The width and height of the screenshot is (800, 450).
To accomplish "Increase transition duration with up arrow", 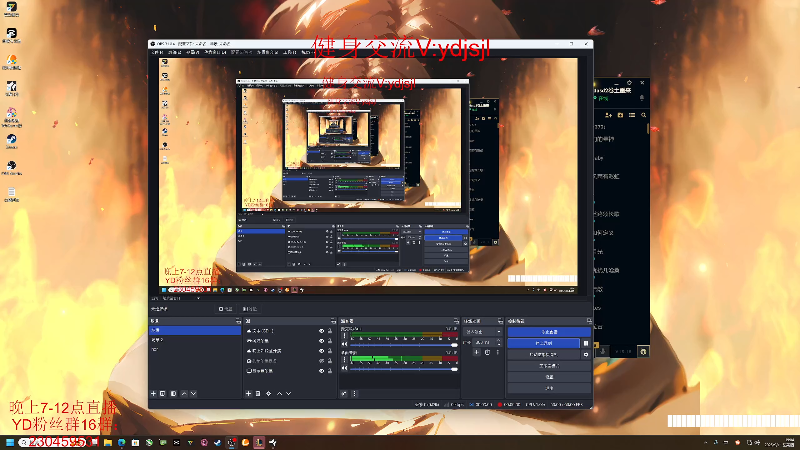I will click(498, 340).
